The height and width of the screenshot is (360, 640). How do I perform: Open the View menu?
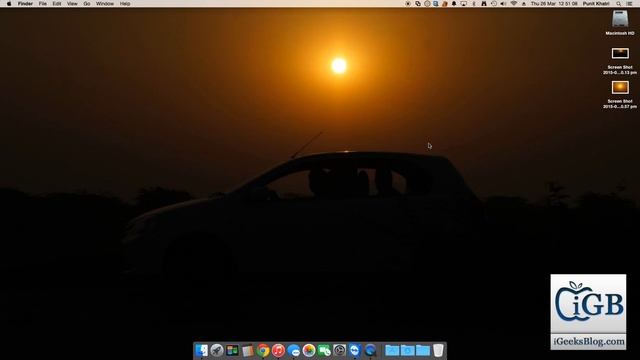[72, 4]
